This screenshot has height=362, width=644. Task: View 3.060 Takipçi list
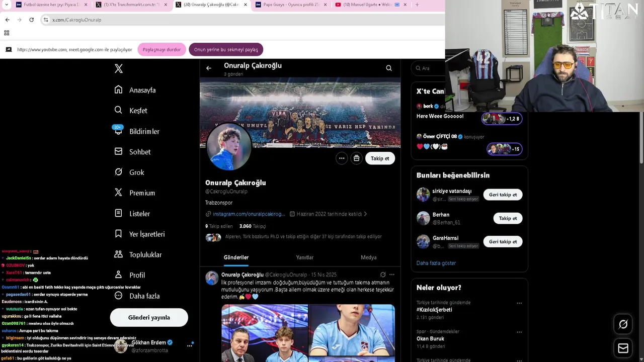[253, 226]
